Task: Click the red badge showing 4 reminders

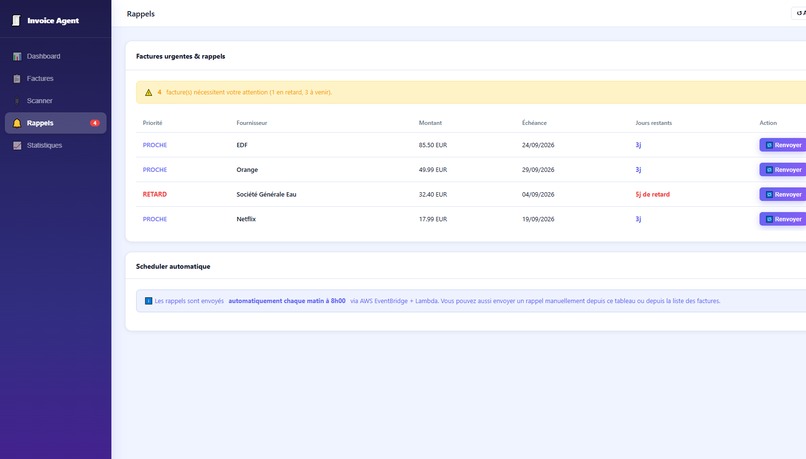Action: [x=95, y=123]
